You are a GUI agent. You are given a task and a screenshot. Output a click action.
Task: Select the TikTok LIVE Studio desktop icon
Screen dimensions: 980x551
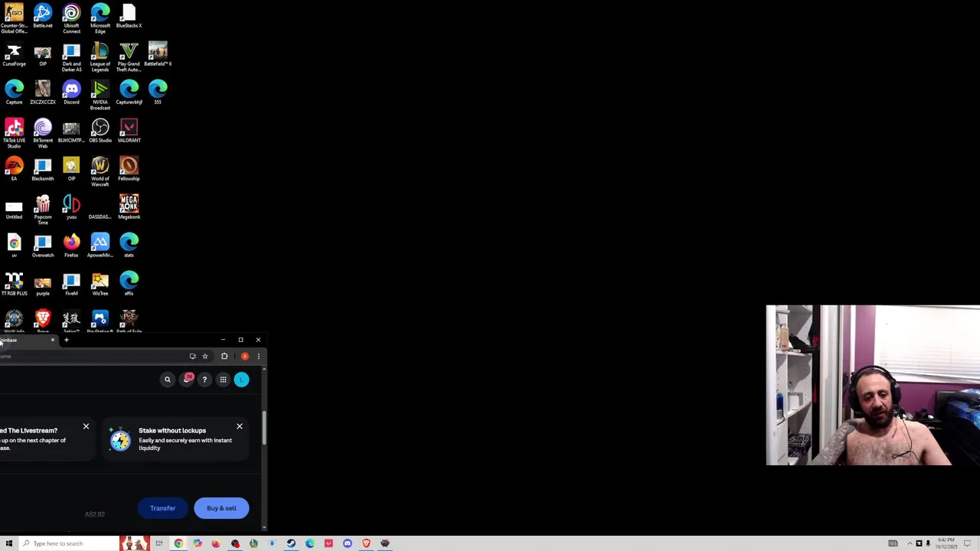(14, 134)
